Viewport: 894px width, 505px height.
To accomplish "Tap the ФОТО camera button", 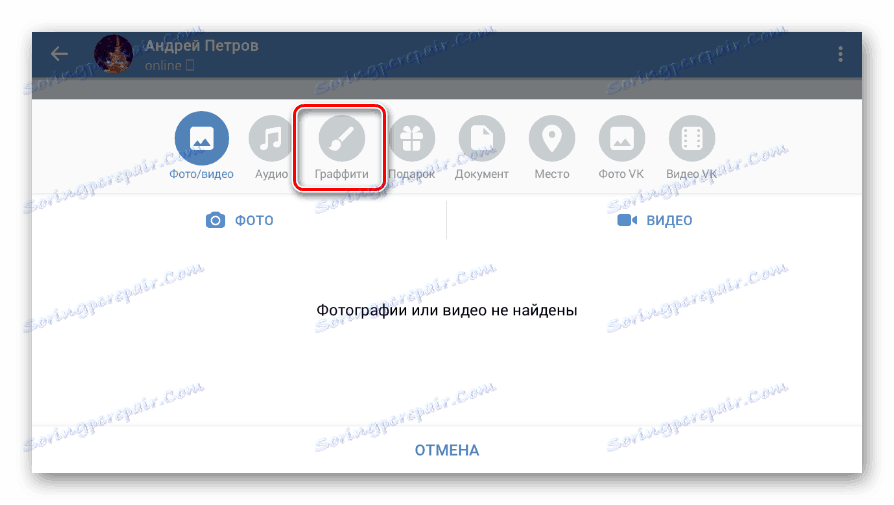I will pos(239,220).
